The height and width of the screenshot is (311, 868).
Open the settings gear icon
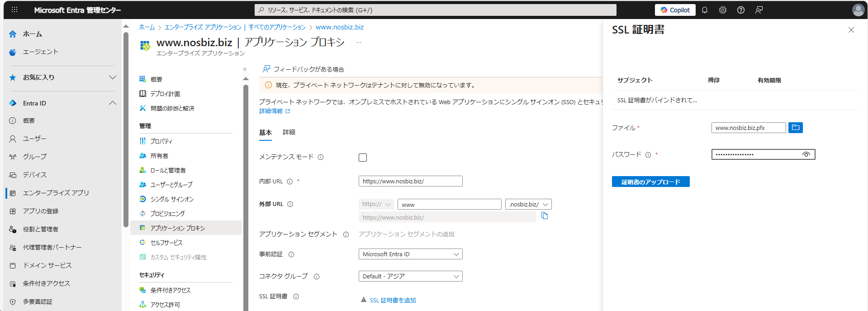pyautogui.click(x=722, y=10)
